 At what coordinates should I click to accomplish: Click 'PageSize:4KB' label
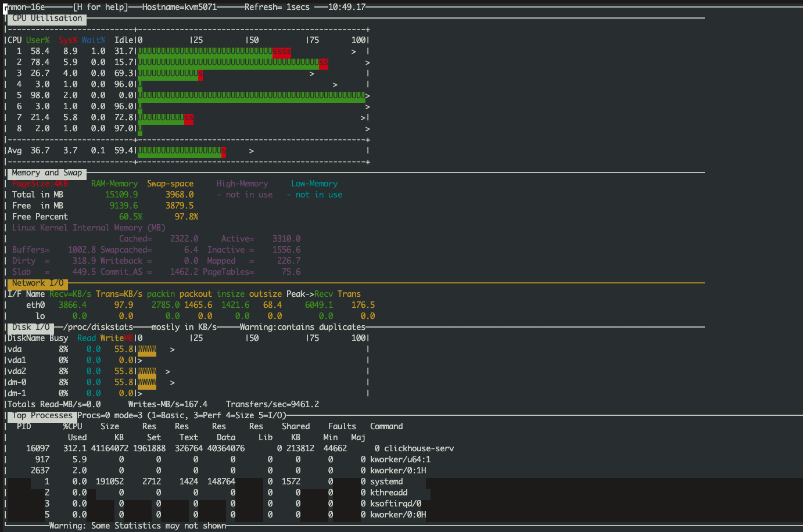point(40,184)
